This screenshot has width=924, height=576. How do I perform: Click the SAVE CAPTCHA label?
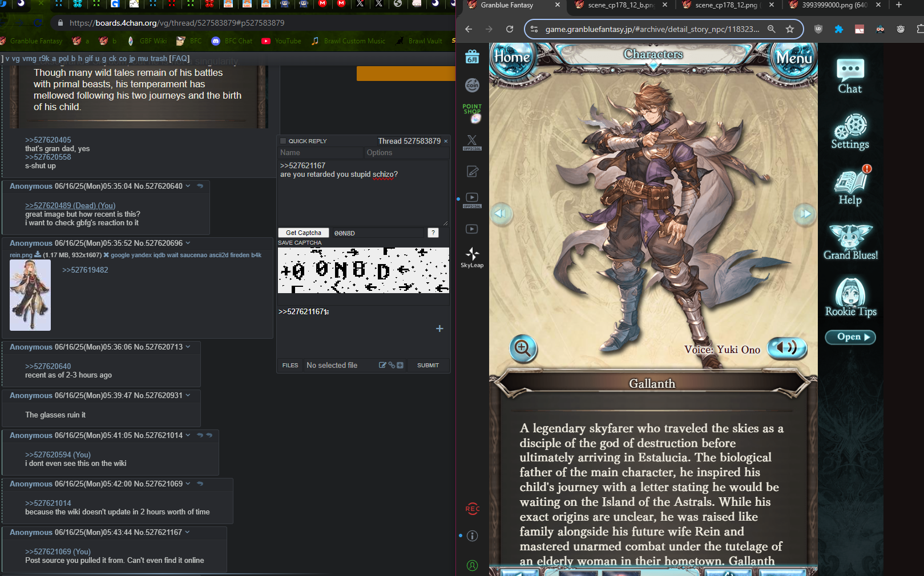pos(300,243)
